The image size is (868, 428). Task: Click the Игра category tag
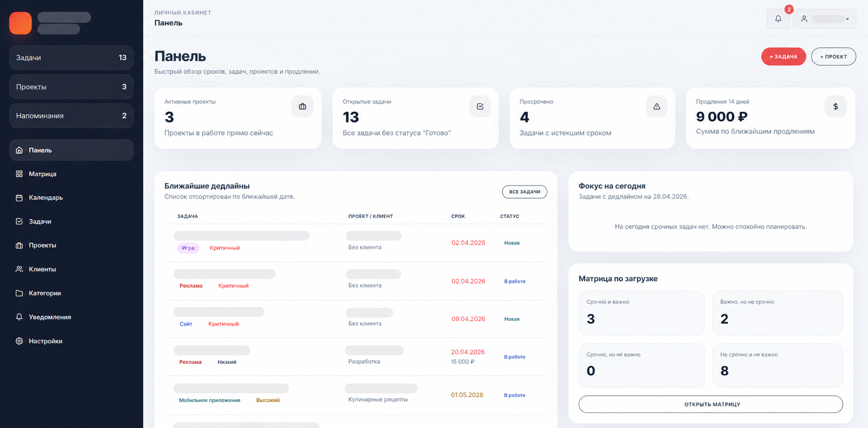(188, 248)
